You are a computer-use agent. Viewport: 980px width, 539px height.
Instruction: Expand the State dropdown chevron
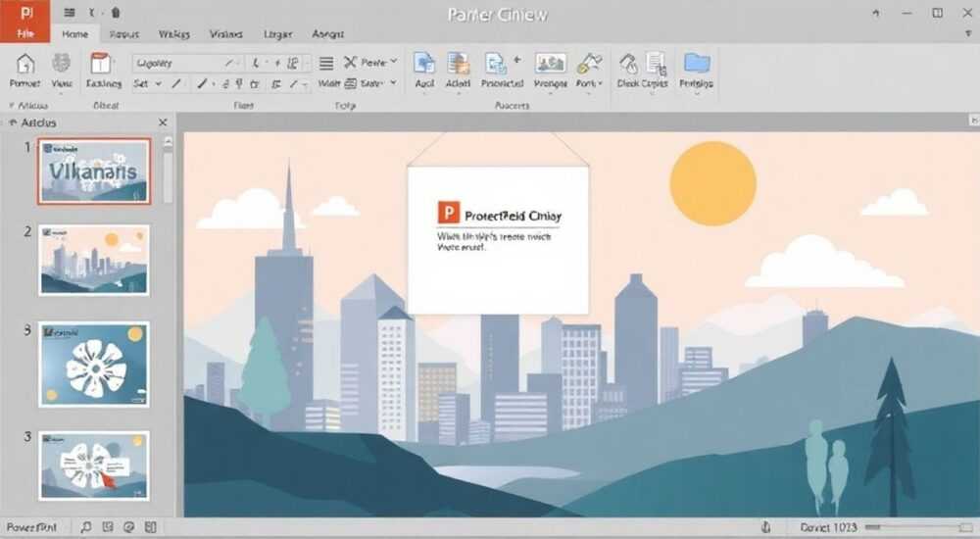click(393, 82)
